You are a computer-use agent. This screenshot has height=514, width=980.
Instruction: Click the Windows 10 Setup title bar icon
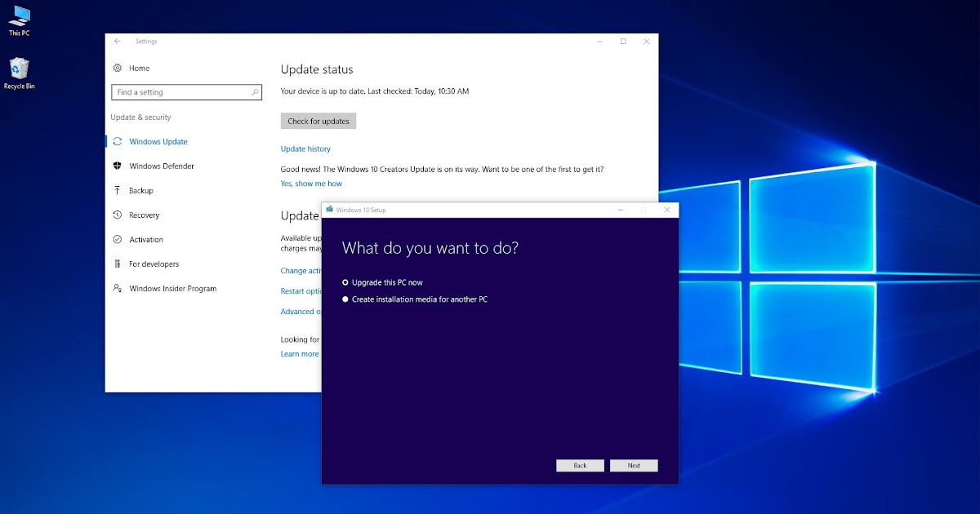(329, 210)
